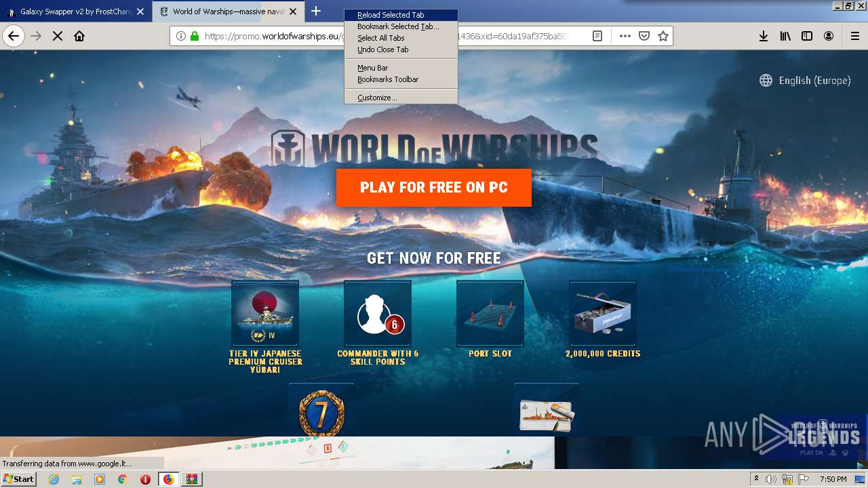The image size is (868, 488).
Task: Choose Bookmark Selected Tab
Action: tap(401, 26)
